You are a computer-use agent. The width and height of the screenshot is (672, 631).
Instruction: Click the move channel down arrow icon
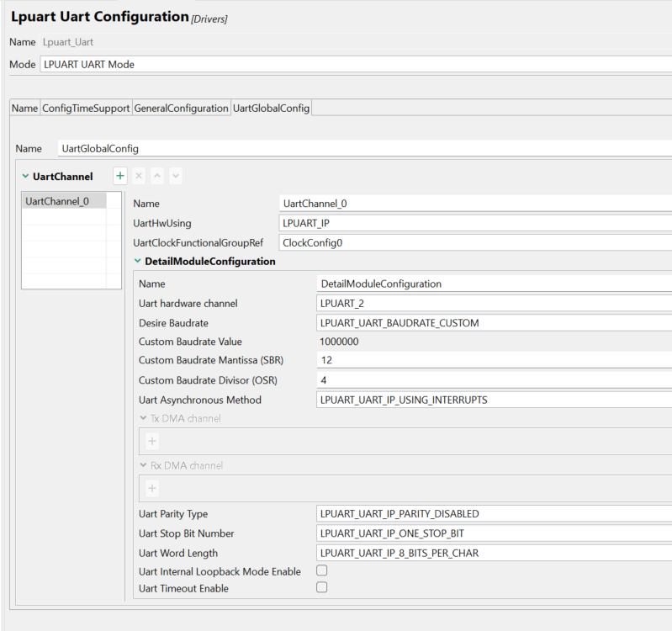175,176
